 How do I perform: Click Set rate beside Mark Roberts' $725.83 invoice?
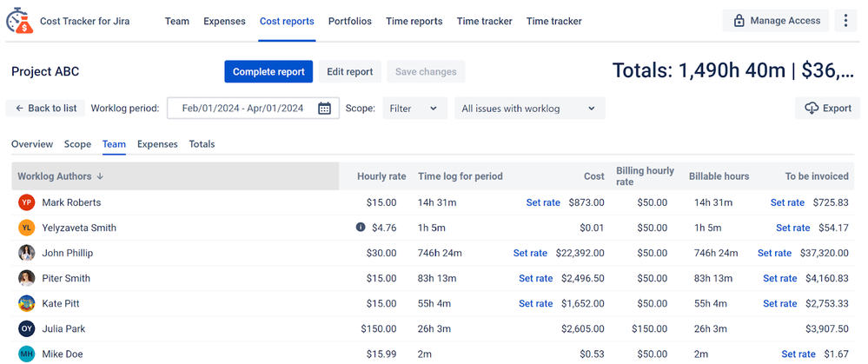(787, 202)
